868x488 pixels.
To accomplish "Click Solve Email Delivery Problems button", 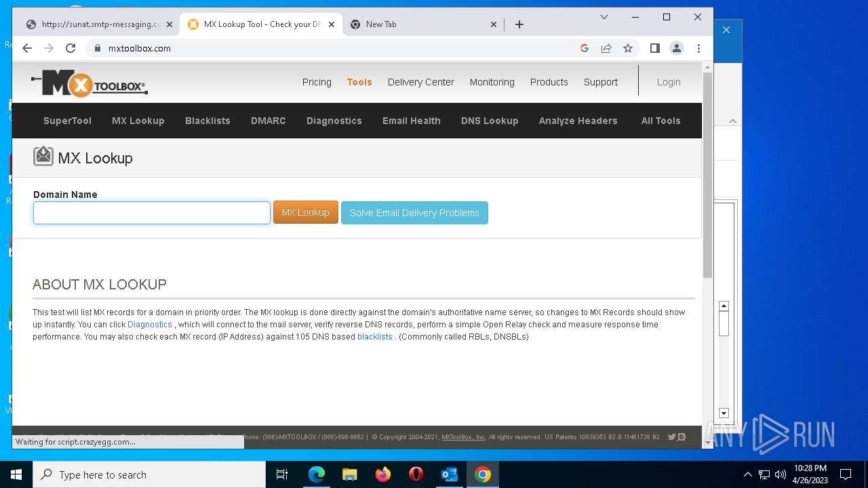I will pos(414,213).
